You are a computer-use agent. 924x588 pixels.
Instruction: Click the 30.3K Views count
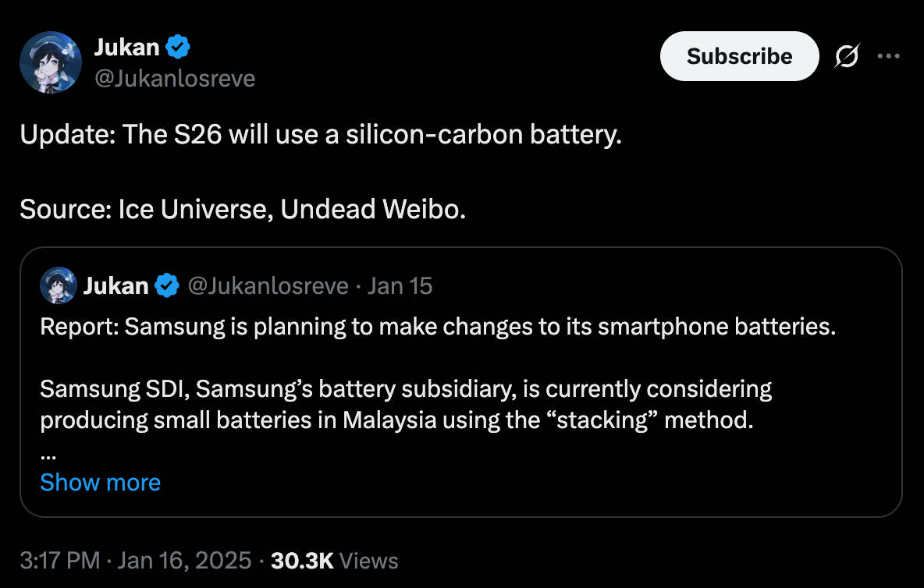[334, 560]
